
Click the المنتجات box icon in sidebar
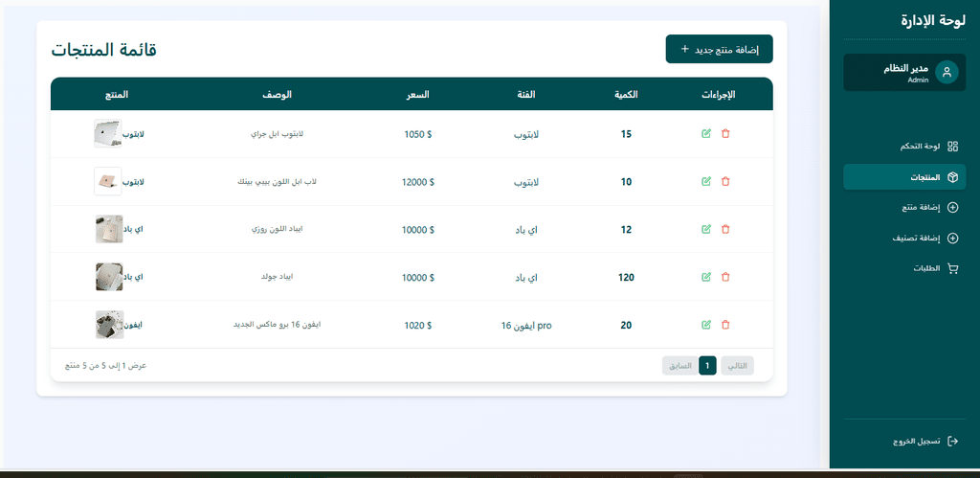pyautogui.click(x=952, y=177)
